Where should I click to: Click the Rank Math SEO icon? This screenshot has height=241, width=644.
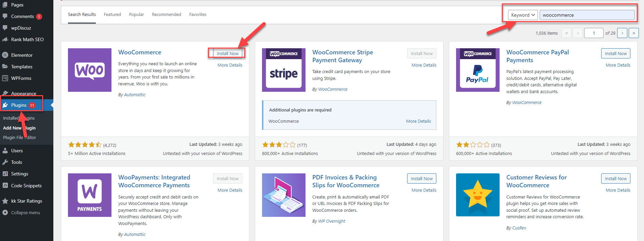pyautogui.click(x=5, y=39)
